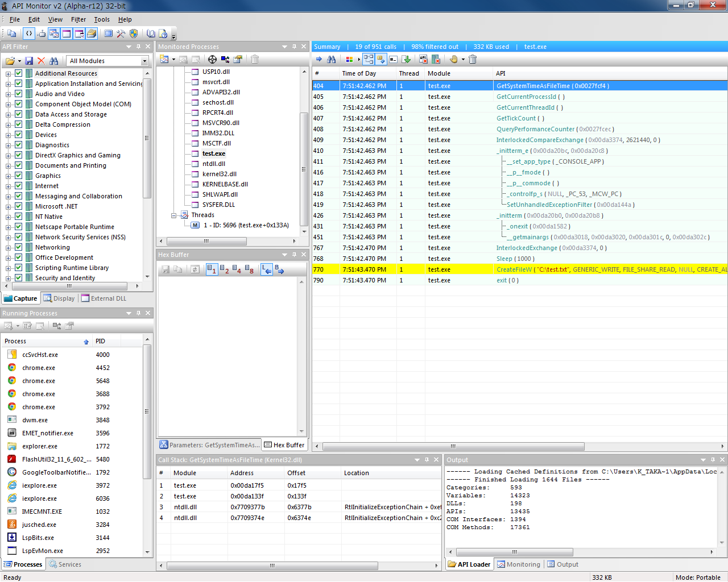Image resolution: width=728 pixels, height=582 pixels.
Task: Click the binoculars Find icon in API Filter toolbar
Action: tap(54, 61)
